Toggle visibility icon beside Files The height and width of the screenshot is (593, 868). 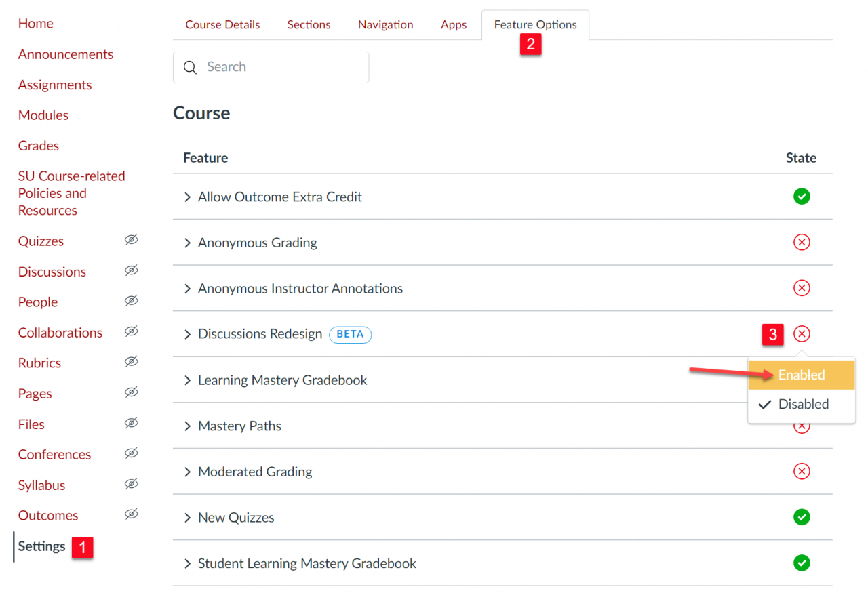coord(131,422)
